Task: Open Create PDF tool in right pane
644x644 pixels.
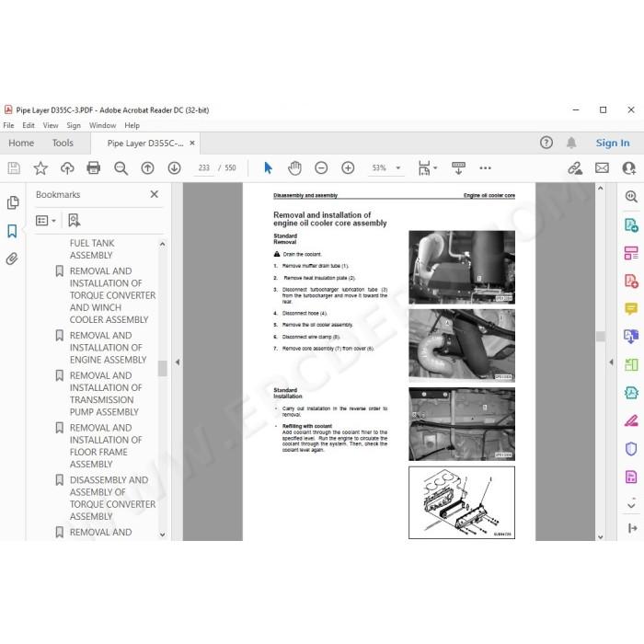Action: [631, 281]
